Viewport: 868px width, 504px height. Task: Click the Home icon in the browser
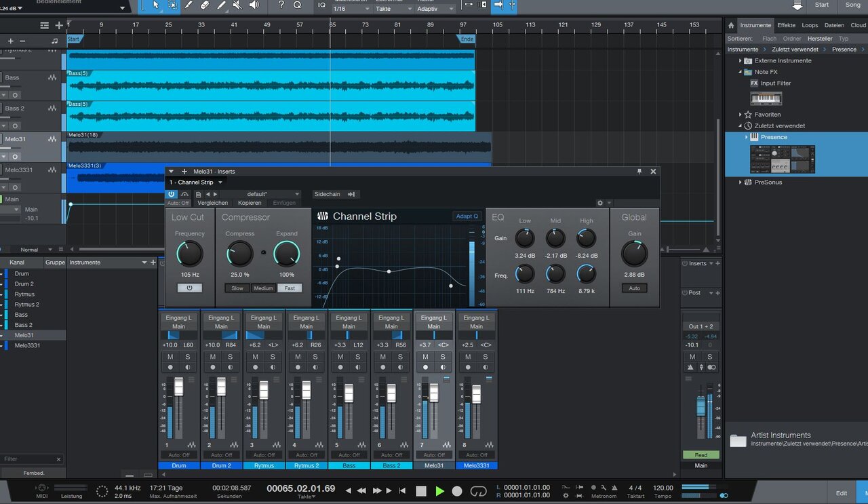[731, 25]
